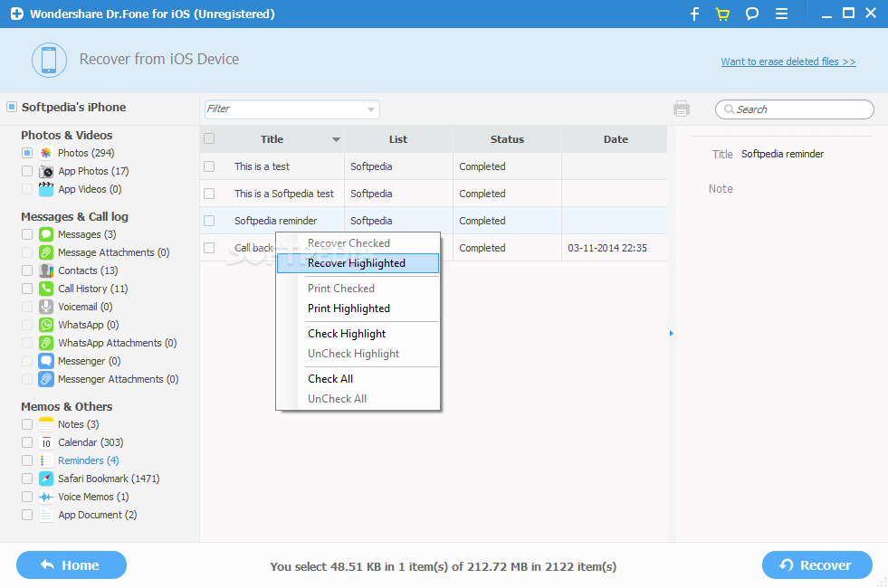
Task: Open 'Want to erase deleted files >>' link
Action: click(788, 62)
